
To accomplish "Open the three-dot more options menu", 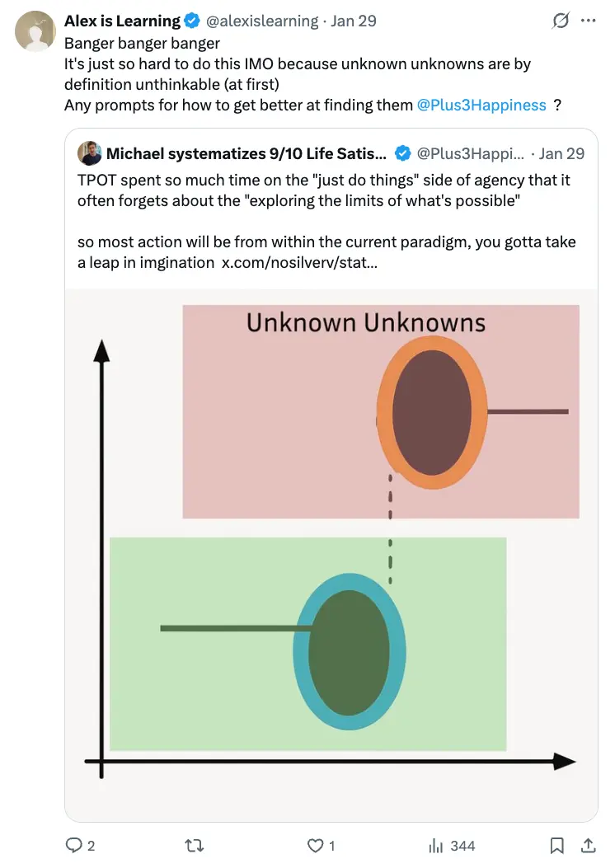I will click(588, 21).
